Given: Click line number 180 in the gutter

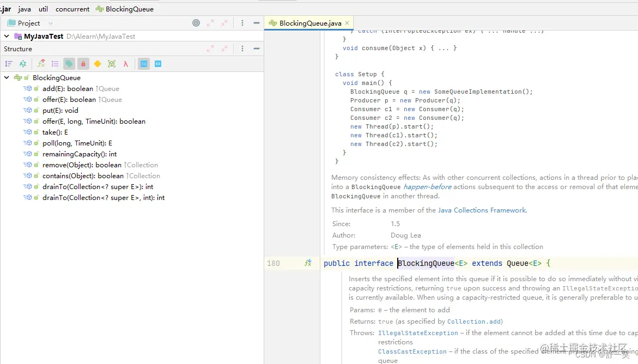Looking at the screenshot, I should coord(274,263).
